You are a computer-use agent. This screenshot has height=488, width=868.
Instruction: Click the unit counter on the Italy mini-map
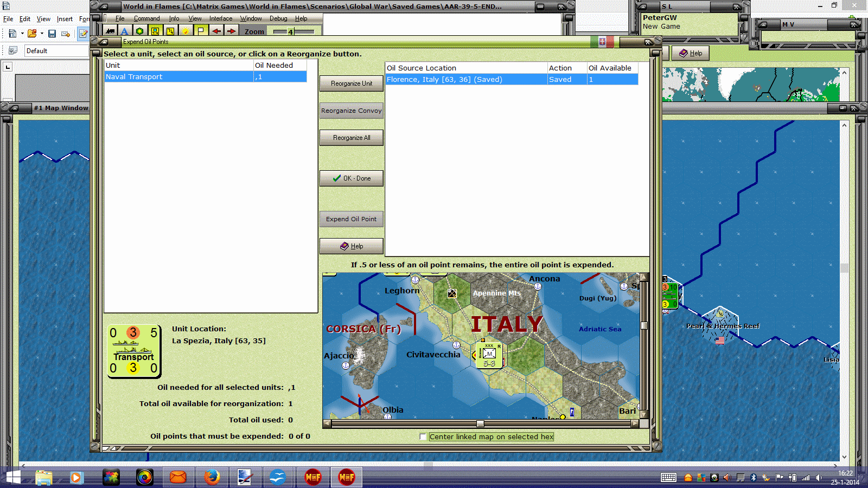pos(489,355)
